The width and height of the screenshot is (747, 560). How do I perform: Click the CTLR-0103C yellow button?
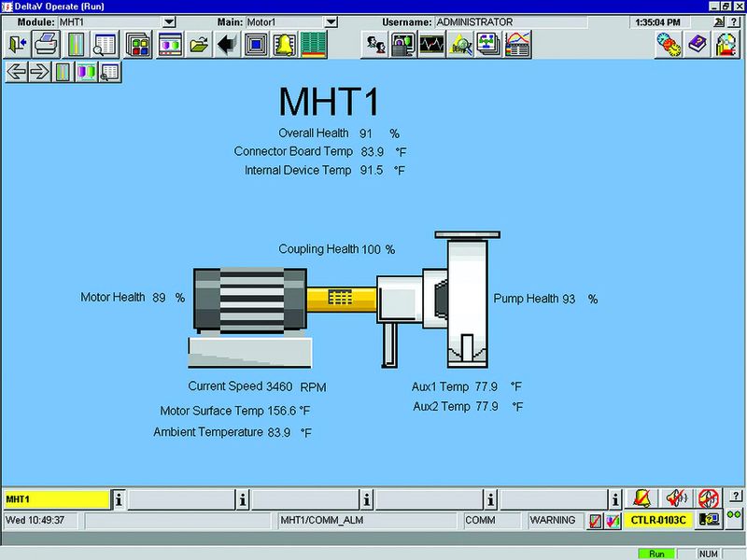658,520
